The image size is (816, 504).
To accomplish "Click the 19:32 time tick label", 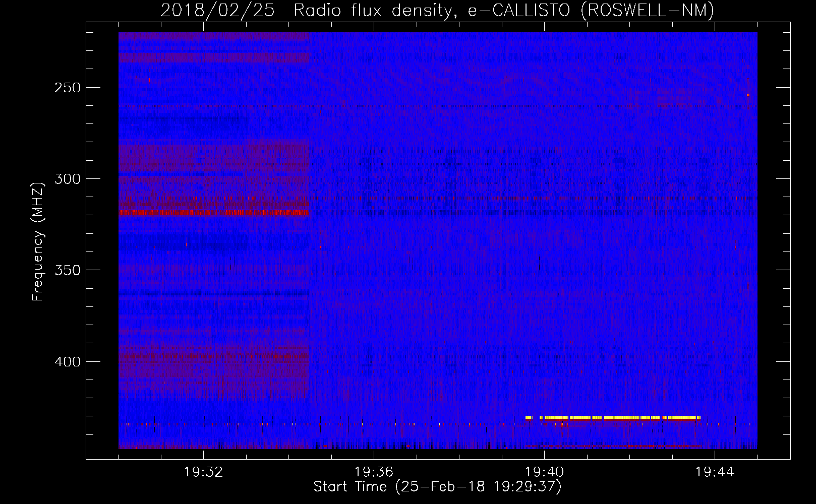I will (x=203, y=472).
